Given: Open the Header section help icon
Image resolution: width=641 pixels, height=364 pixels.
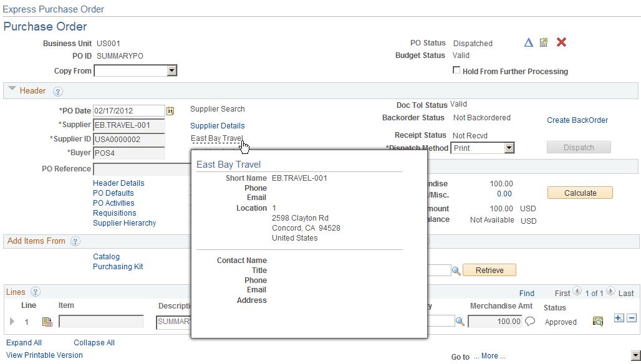Looking at the screenshot, I should click(58, 91).
